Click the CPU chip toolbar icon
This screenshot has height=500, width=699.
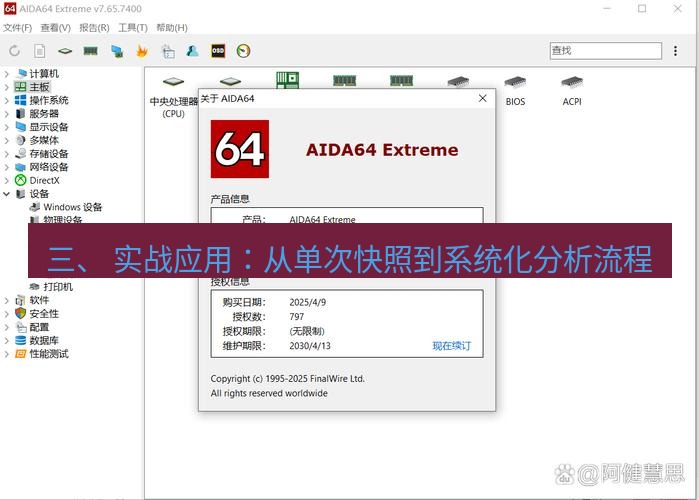click(x=65, y=51)
